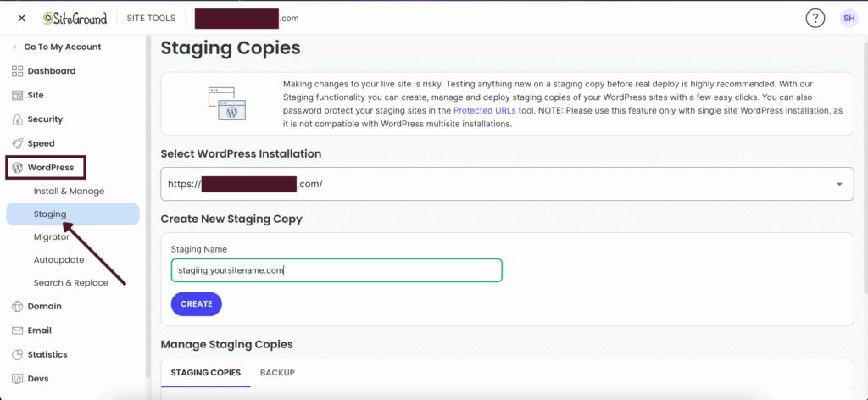This screenshot has width=868, height=400.
Task: Click the Email envelope icon
Action: point(18,331)
